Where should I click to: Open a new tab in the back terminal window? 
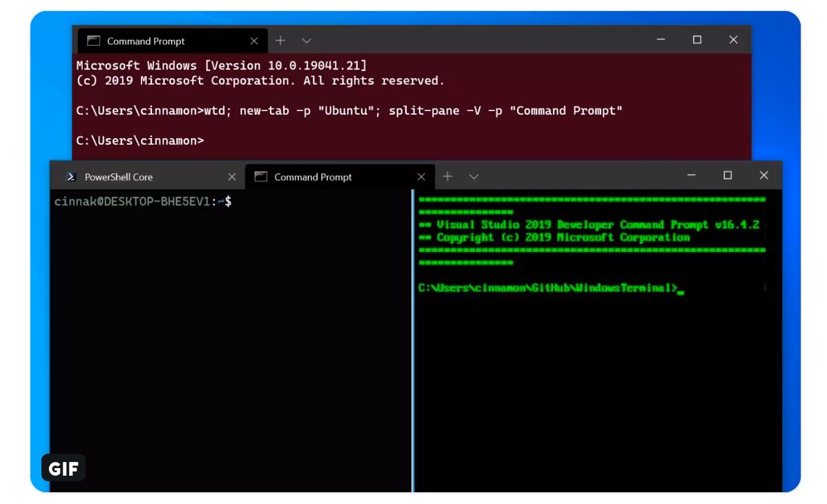280,41
